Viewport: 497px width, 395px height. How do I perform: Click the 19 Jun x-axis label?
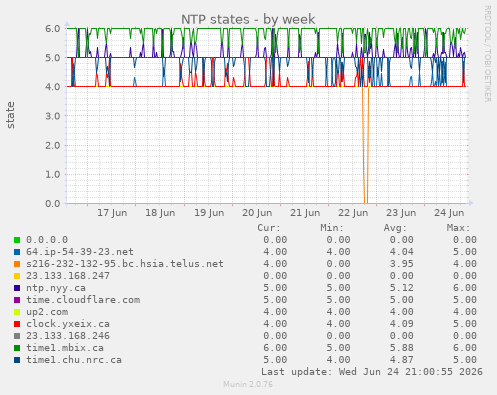pos(209,213)
